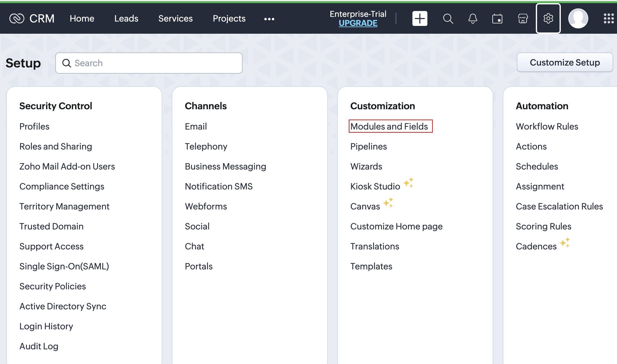Screen dimensions: 617x364
Task: Focus the Setup search field
Action: pyautogui.click(x=153, y=63)
